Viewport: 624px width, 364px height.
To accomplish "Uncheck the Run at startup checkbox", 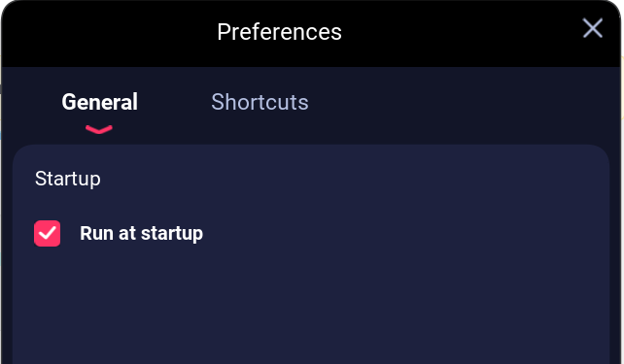I will (48, 233).
